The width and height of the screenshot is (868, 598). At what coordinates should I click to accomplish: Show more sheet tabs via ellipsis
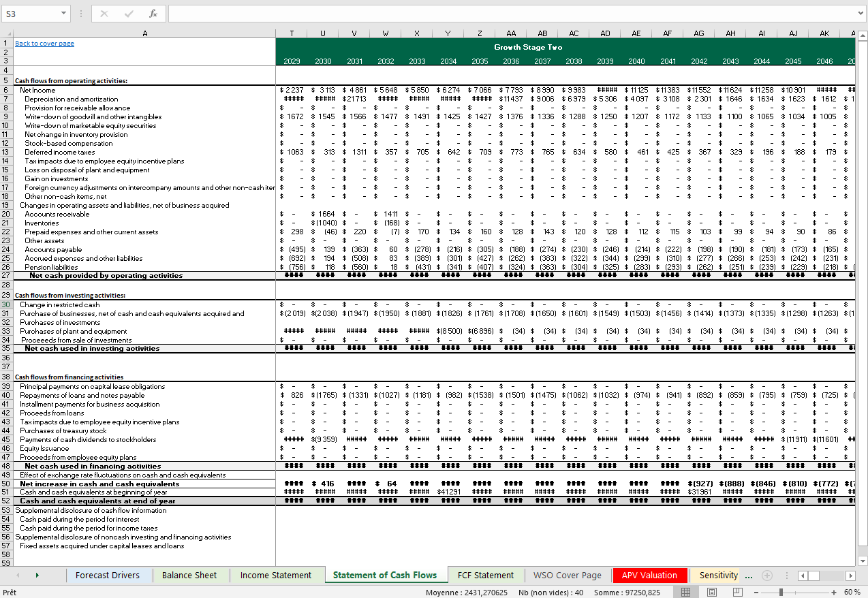749,576
